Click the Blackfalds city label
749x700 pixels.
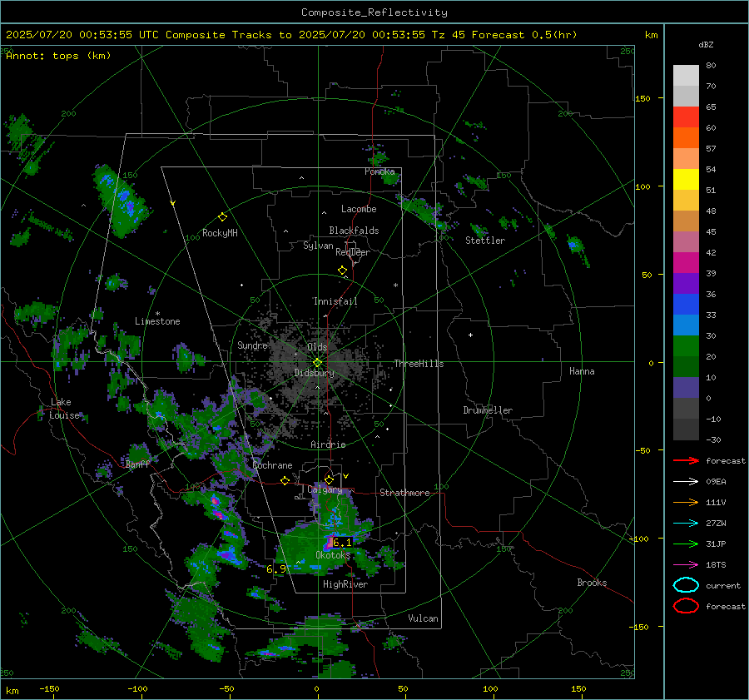tap(354, 231)
